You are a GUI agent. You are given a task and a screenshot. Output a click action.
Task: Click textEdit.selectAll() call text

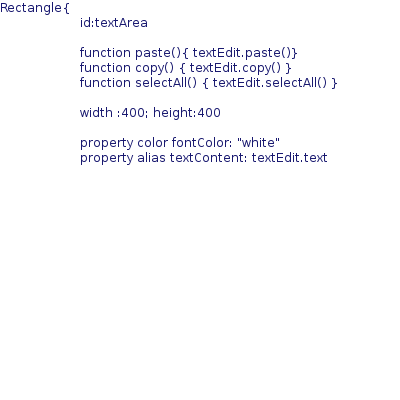click(x=270, y=83)
